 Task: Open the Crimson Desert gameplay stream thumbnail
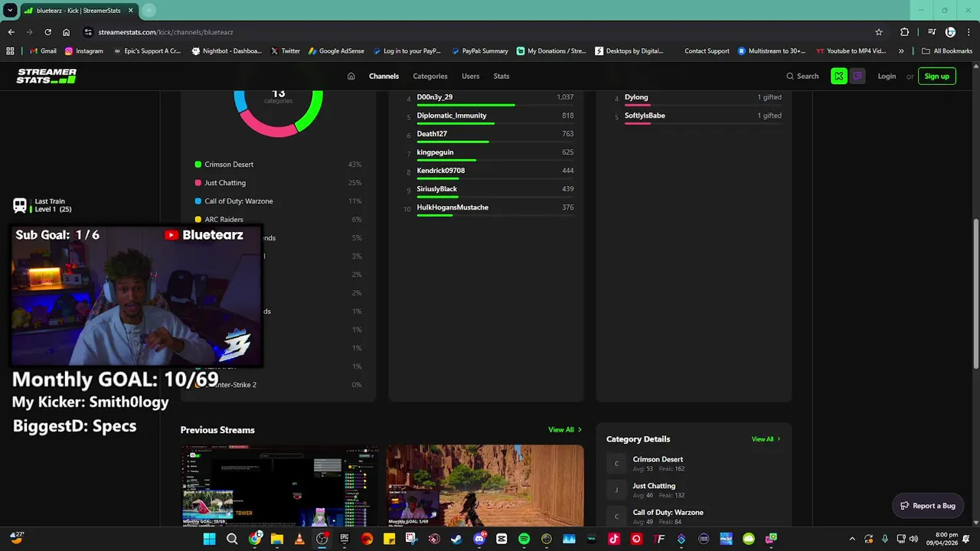(485, 486)
